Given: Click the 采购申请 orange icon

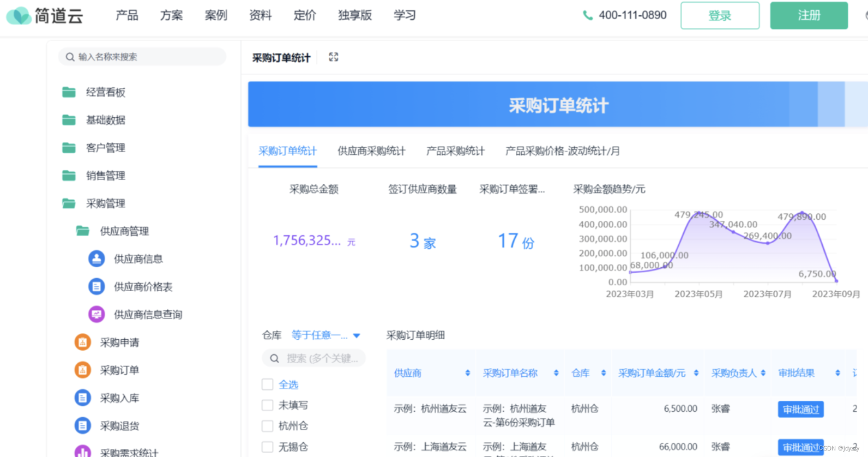Looking at the screenshot, I should click(82, 342).
